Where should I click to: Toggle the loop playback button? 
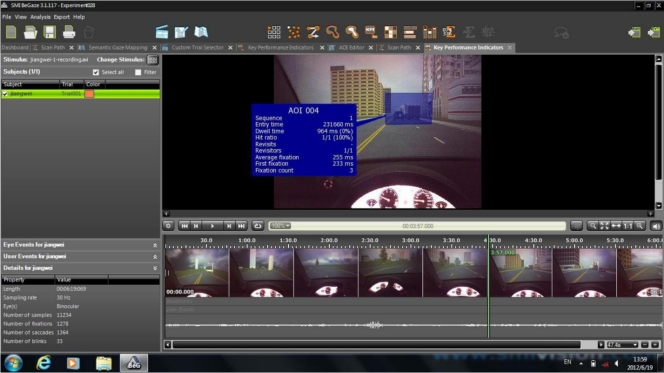click(x=257, y=226)
